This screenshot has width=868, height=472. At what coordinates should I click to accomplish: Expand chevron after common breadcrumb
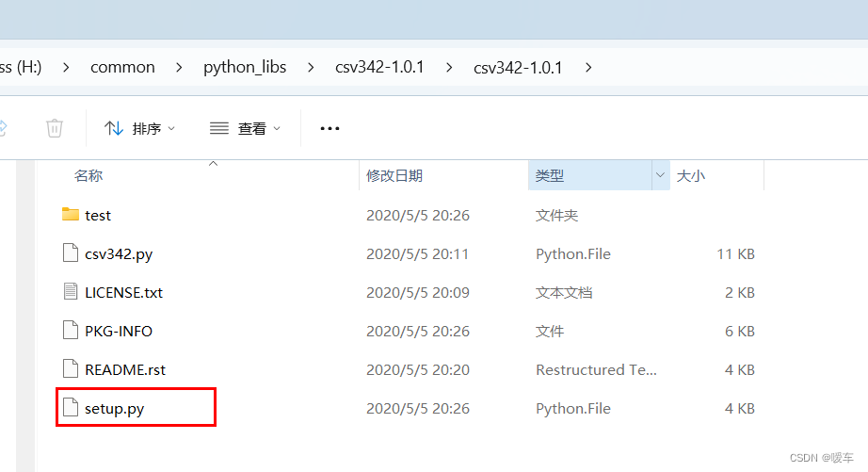coord(179,68)
